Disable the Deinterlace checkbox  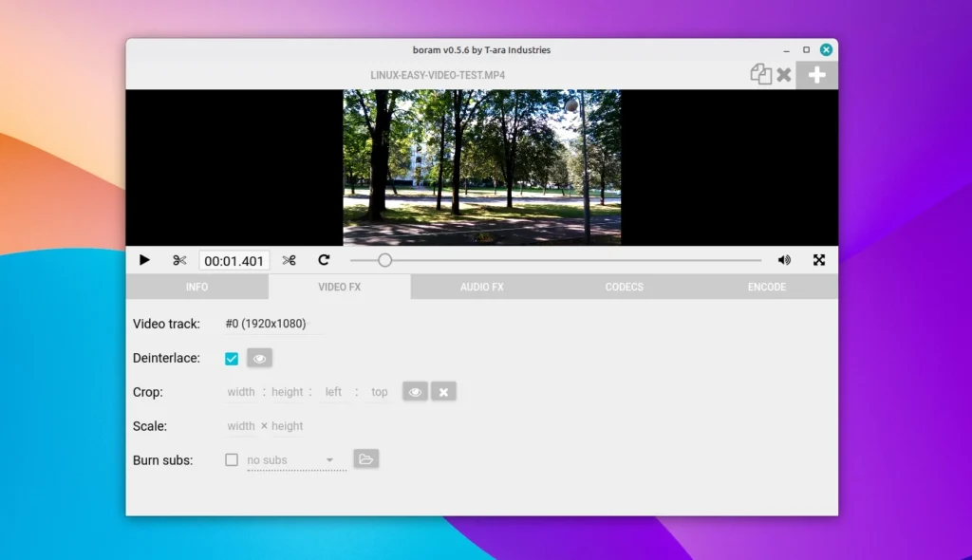(x=230, y=358)
